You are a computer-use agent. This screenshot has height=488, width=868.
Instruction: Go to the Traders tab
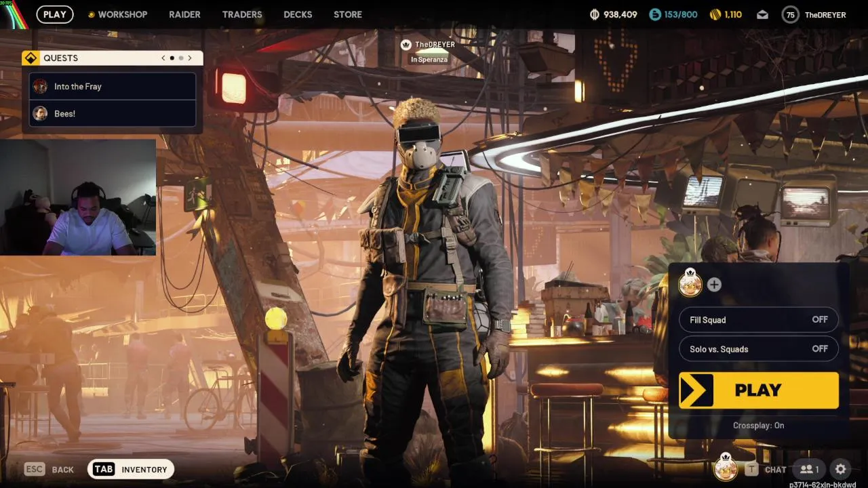[242, 14]
